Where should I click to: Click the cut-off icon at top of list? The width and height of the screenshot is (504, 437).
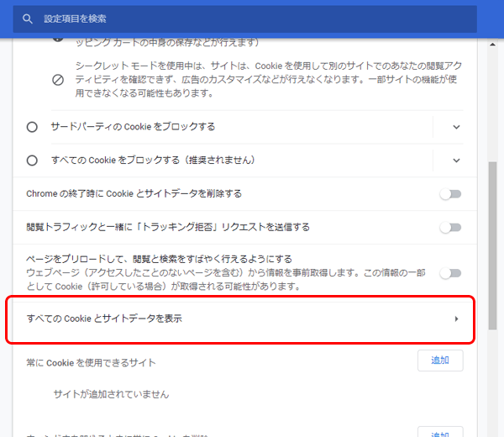pos(58,39)
